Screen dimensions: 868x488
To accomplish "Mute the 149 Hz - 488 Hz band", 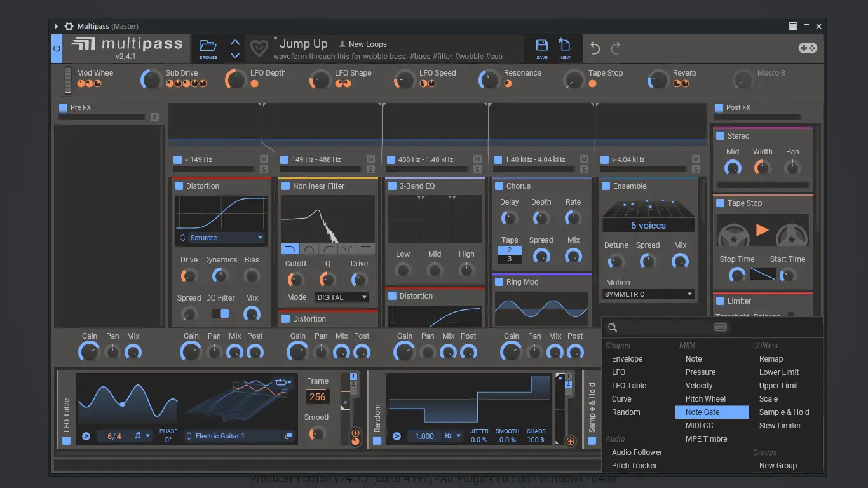I will (x=370, y=159).
